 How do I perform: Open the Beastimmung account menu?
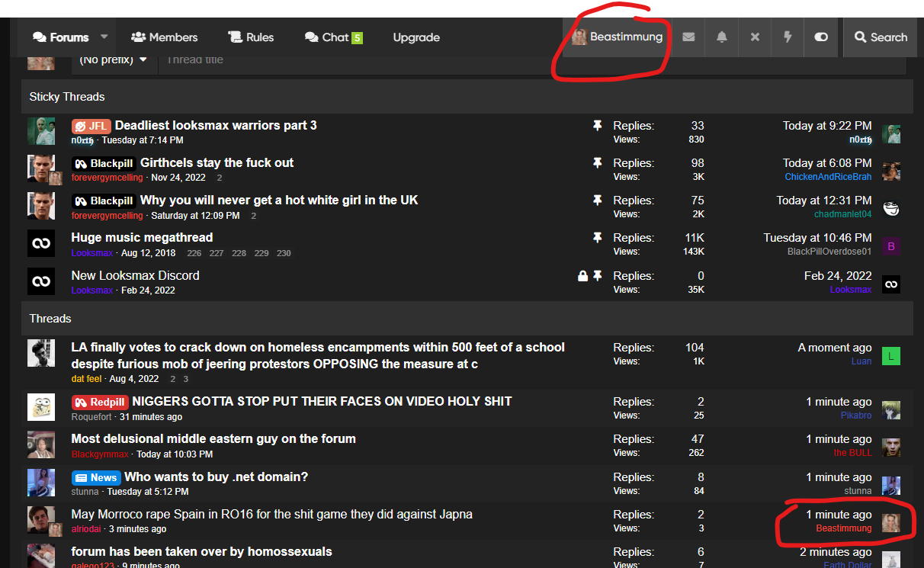(618, 37)
